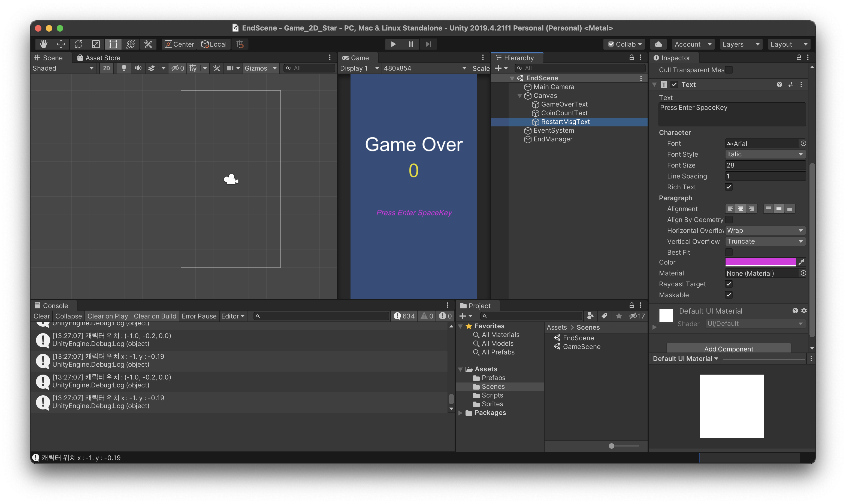This screenshot has width=846, height=504.
Task: Select the Hand tool in toolbar
Action: coord(44,44)
